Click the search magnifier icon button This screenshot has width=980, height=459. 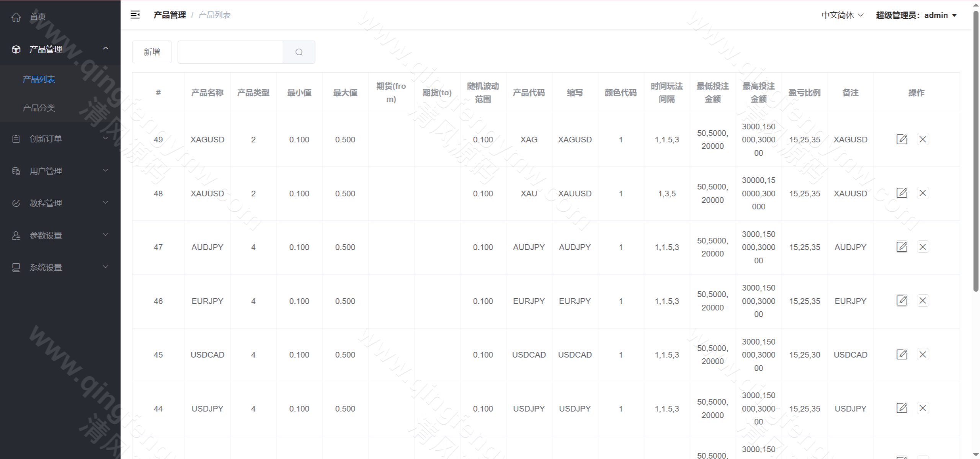(x=299, y=52)
